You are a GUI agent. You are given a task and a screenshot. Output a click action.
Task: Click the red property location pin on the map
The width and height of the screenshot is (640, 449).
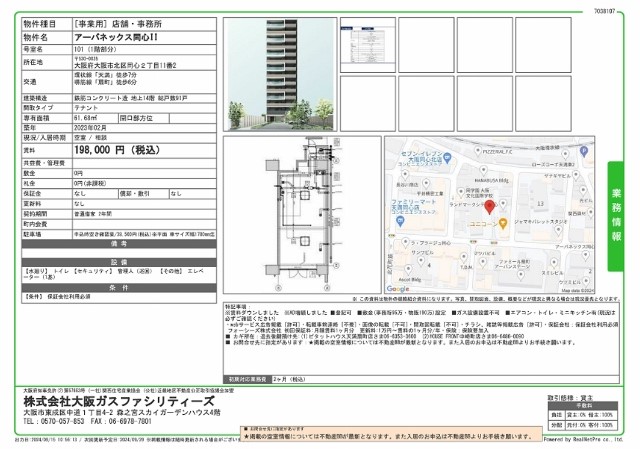pyautogui.click(x=489, y=207)
